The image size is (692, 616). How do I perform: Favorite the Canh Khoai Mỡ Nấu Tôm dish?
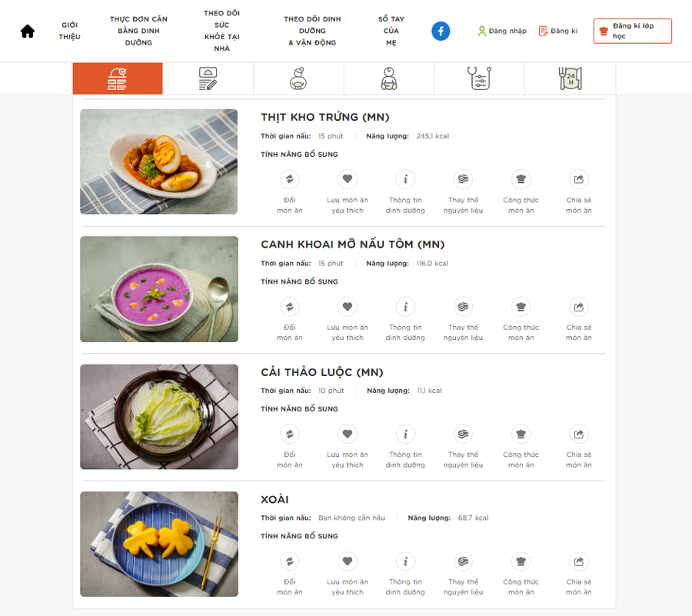pos(348,307)
